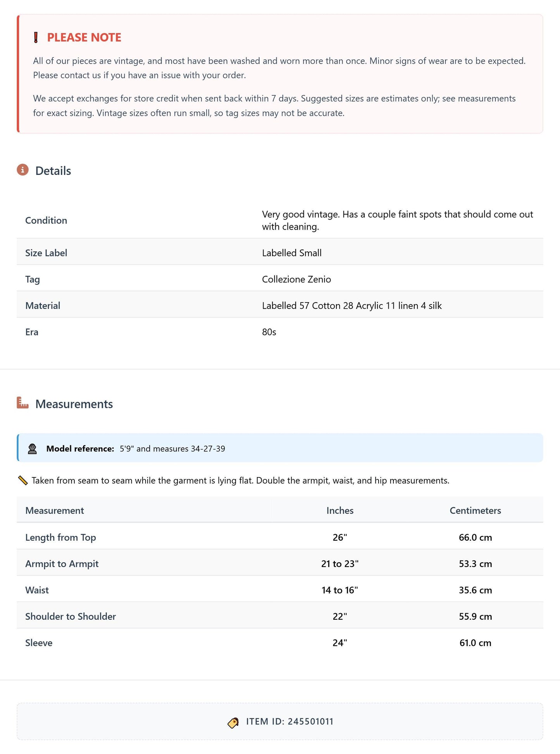Select the PLEASE NOTE heading
The width and height of the screenshot is (560, 754).
pyautogui.click(x=84, y=38)
